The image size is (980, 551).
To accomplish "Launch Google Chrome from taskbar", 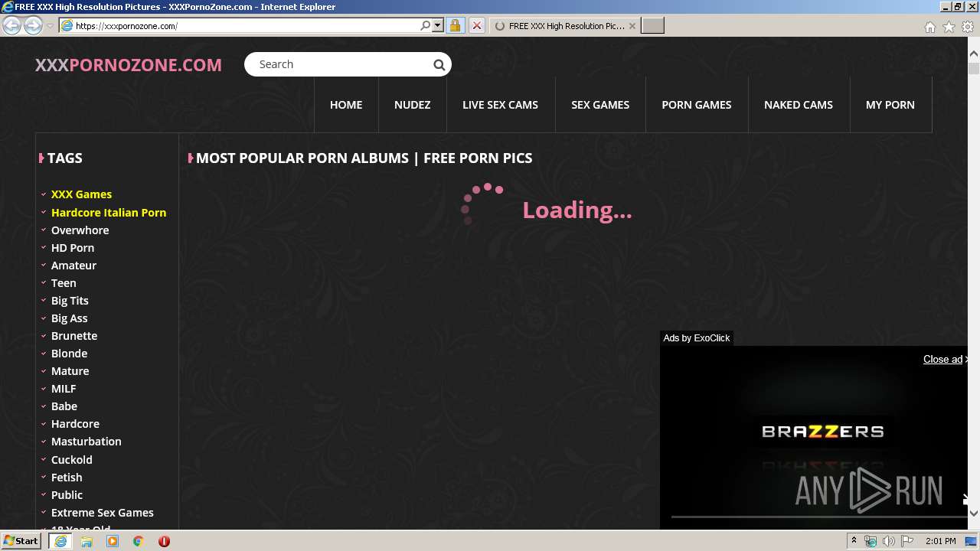I will click(x=139, y=541).
